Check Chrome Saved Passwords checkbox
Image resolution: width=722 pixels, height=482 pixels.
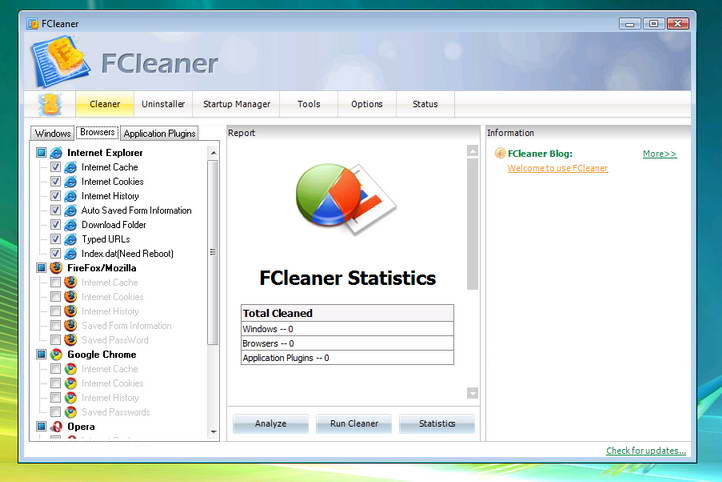(x=55, y=412)
